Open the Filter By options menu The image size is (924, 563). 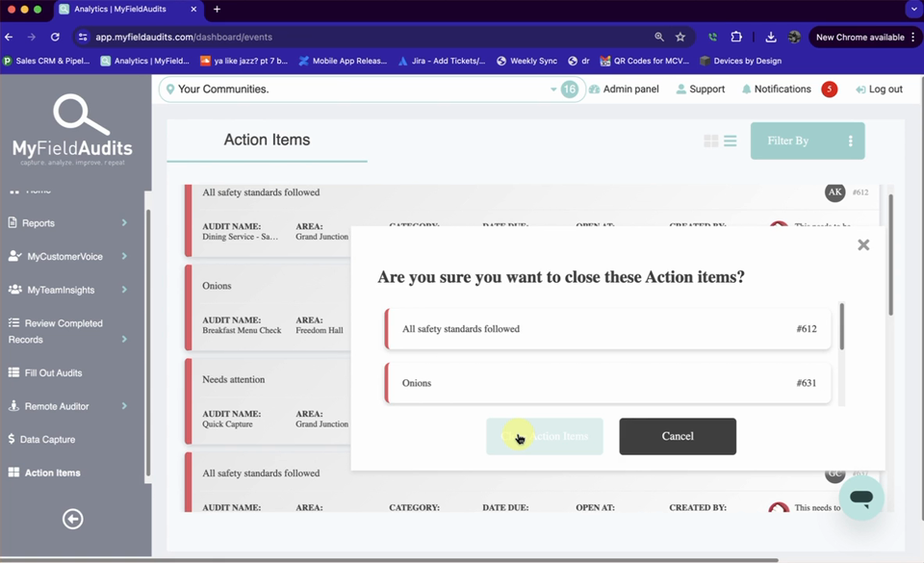tap(808, 141)
